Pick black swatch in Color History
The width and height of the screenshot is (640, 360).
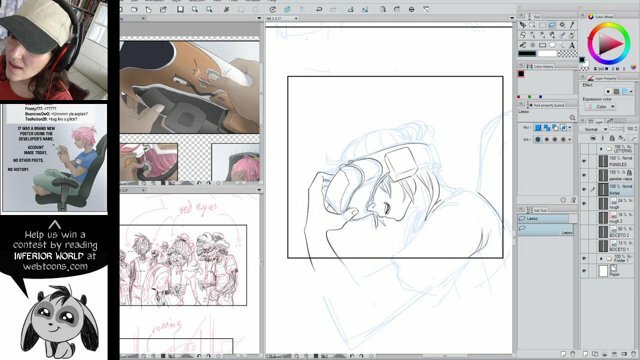click(x=521, y=74)
